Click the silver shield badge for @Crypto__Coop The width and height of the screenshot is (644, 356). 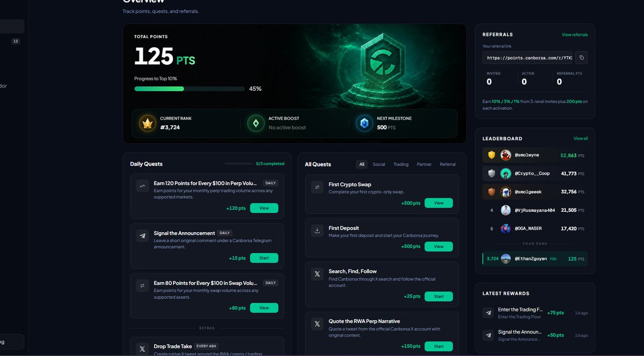[x=492, y=173]
